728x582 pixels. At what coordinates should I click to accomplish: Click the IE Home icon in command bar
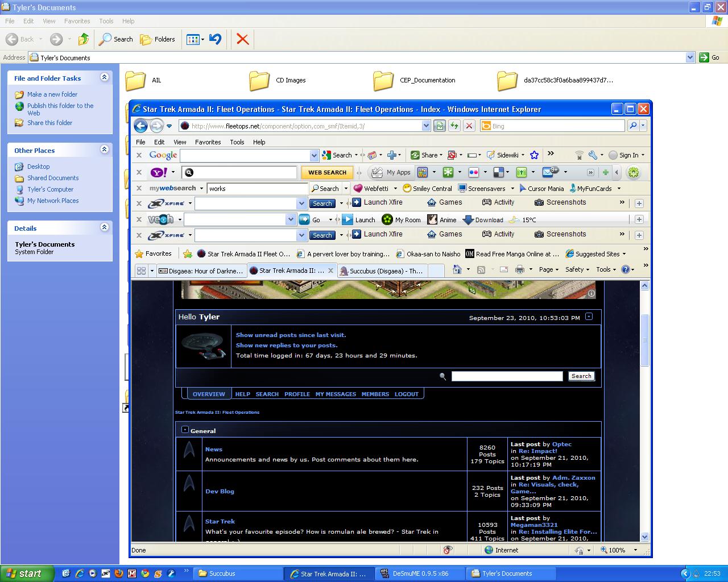457,270
